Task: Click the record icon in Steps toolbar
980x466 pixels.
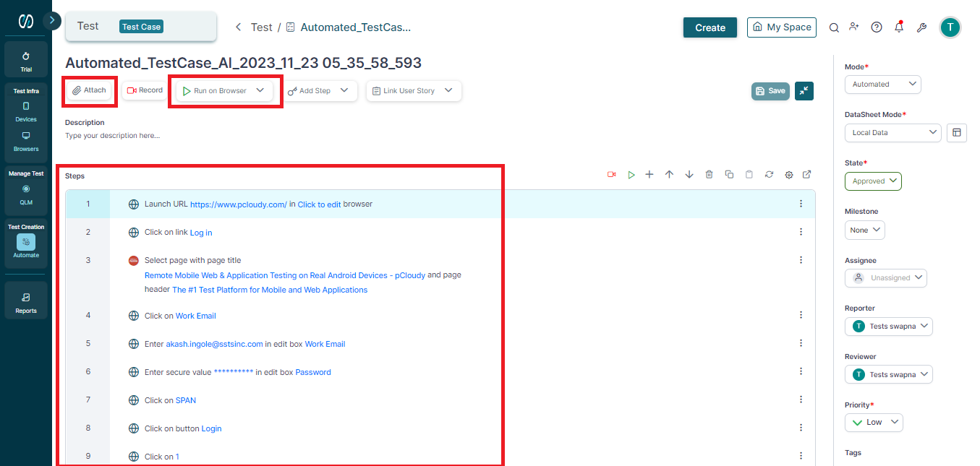Action: (x=612, y=175)
